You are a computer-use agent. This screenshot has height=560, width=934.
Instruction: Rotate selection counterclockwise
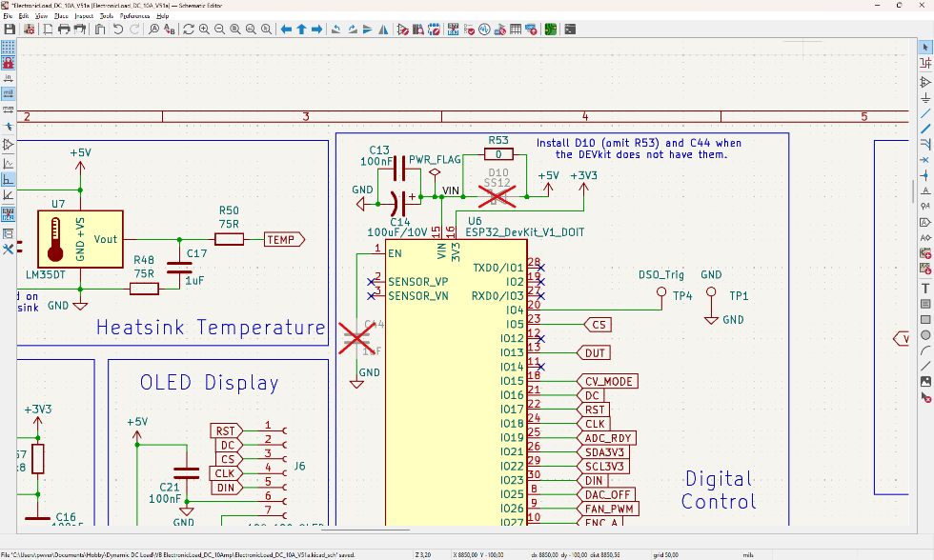pyautogui.click(x=336, y=30)
